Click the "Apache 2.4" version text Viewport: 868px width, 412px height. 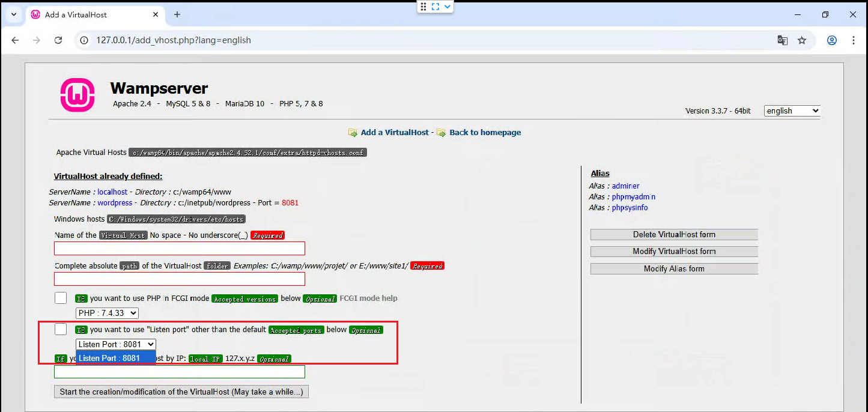click(132, 104)
